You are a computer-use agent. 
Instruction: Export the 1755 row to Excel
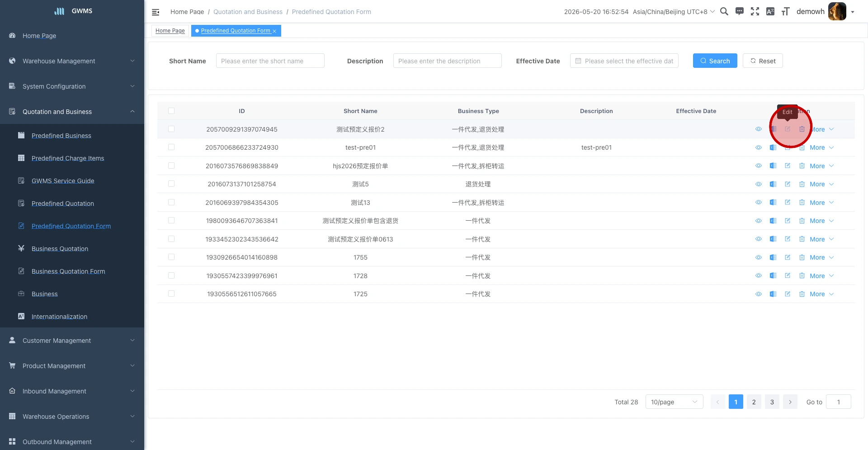tap(773, 257)
